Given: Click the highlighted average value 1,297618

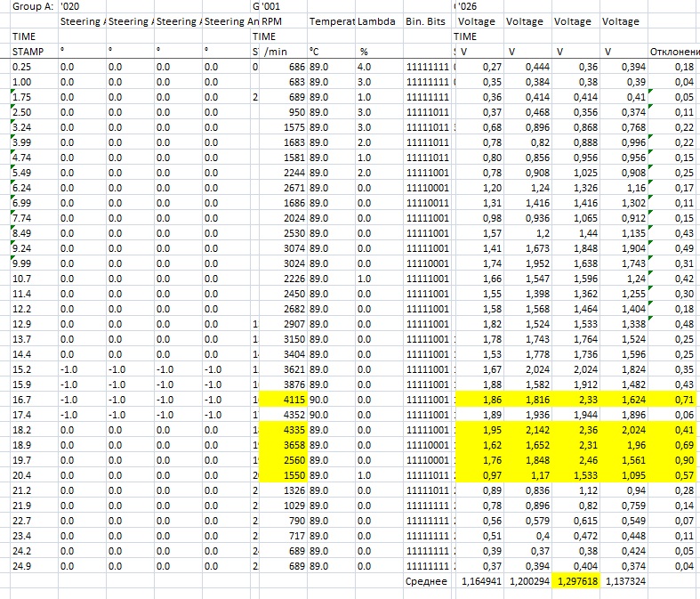Looking at the screenshot, I should (x=575, y=581).
